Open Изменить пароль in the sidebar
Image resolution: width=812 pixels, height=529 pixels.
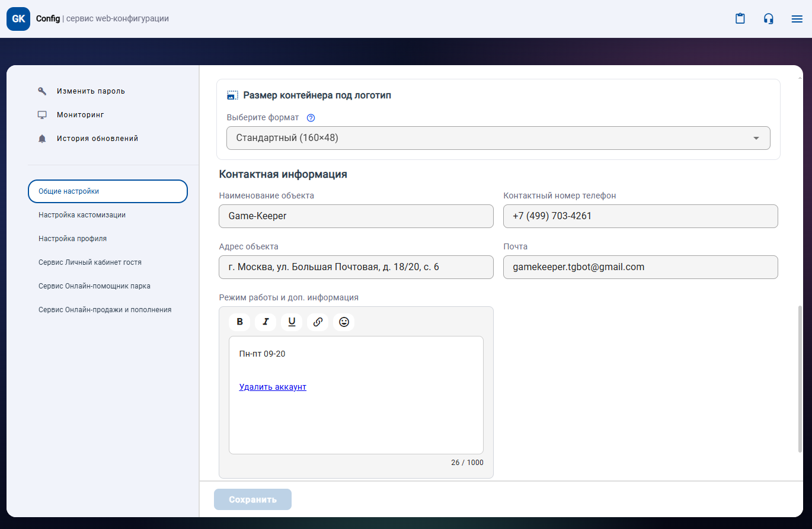tap(91, 91)
